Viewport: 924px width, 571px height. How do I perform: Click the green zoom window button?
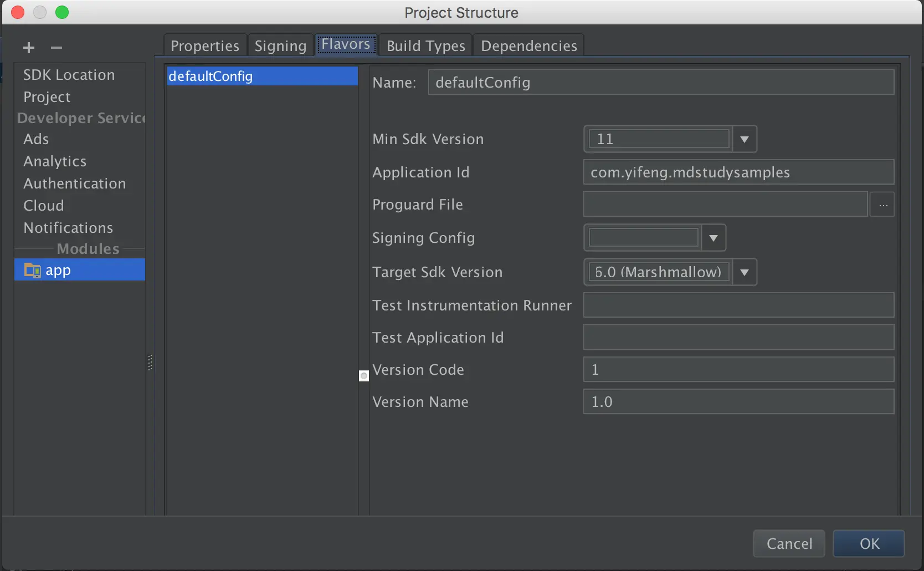(62, 12)
